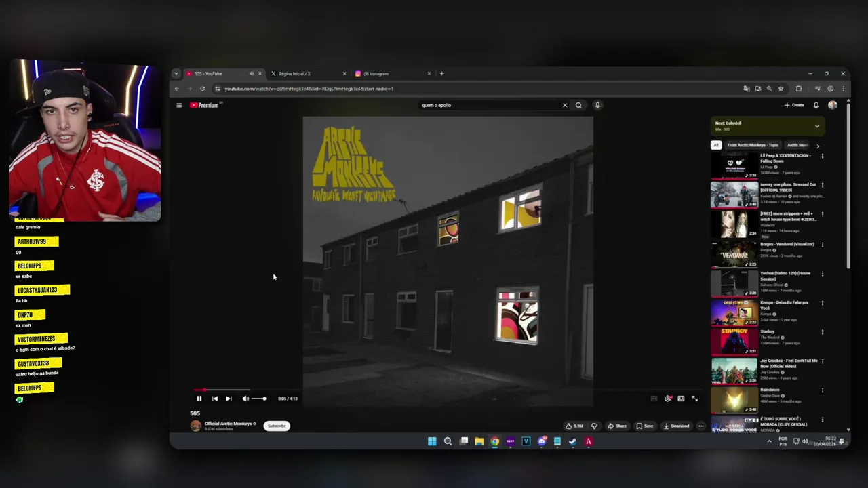Click the youtube.com address bar URL
Image resolution: width=868 pixels, height=488 pixels.
(x=309, y=89)
